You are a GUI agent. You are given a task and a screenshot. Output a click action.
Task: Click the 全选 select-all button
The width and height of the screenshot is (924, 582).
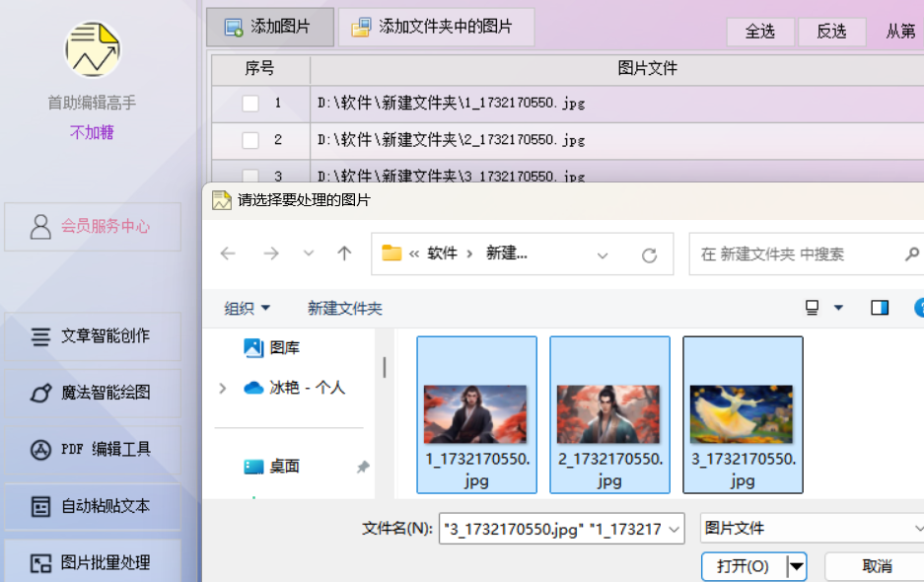point(760,32)
